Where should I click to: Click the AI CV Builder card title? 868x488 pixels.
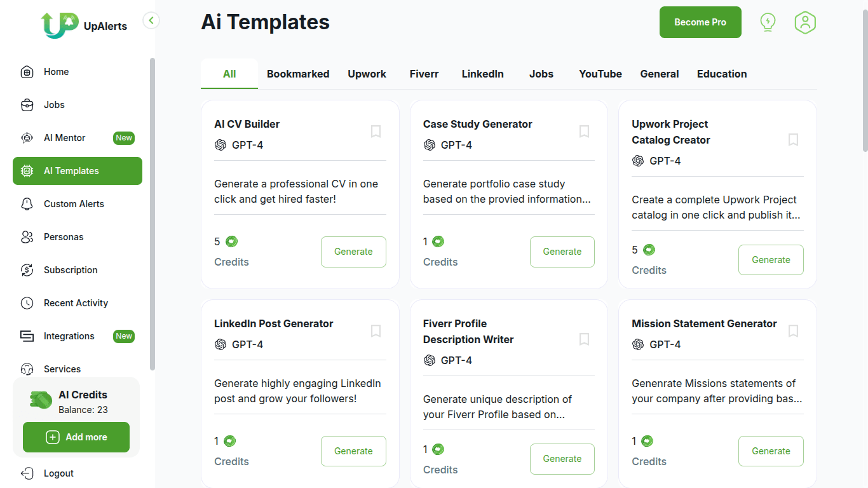click(x=247, y=124)
